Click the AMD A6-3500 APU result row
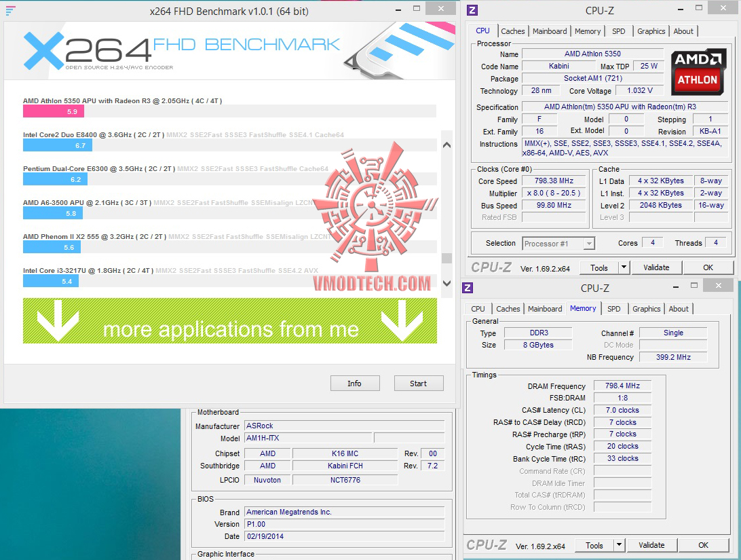This screenshot has width=741, height=560. 229,208
